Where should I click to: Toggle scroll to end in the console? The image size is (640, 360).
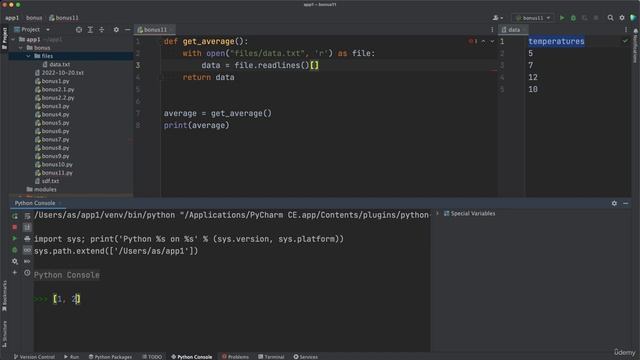tap(27, 227)
